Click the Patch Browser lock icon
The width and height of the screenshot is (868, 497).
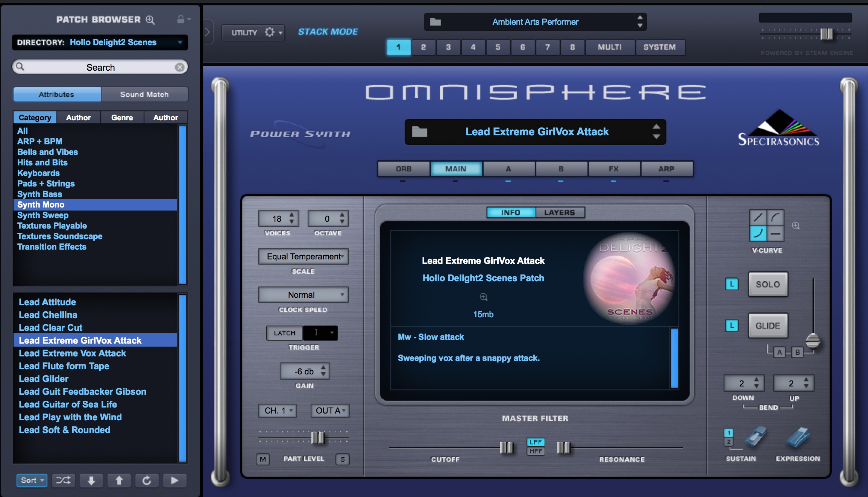coord(181,19)
